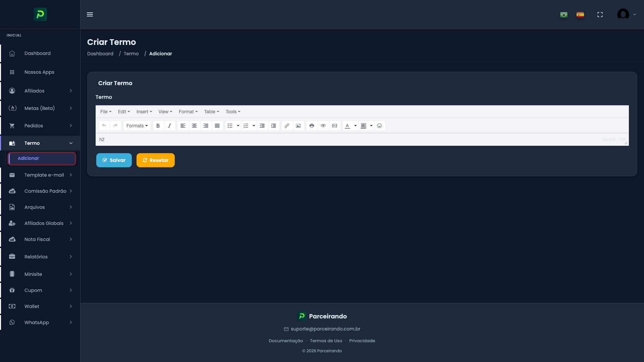Click the insert link icon
The width and height of the screenshot is (644, 362).
click(x=287, y=126)
